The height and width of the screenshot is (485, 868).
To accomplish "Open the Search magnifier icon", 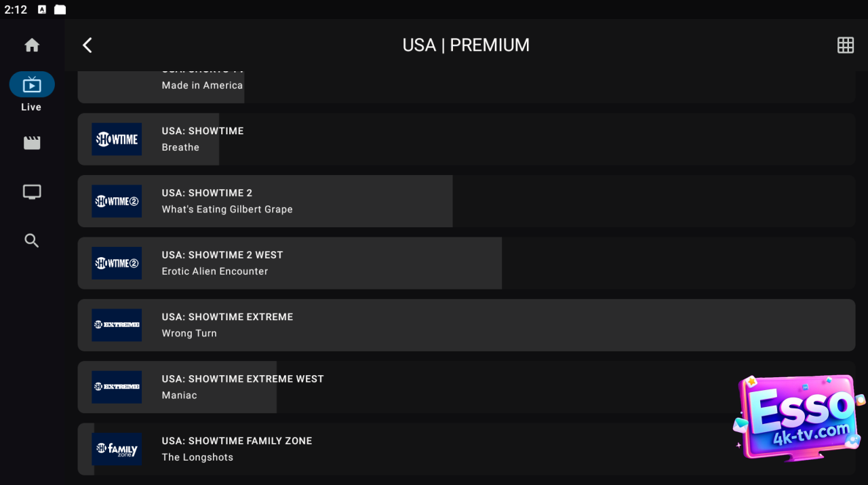I will tap(32, 241).
